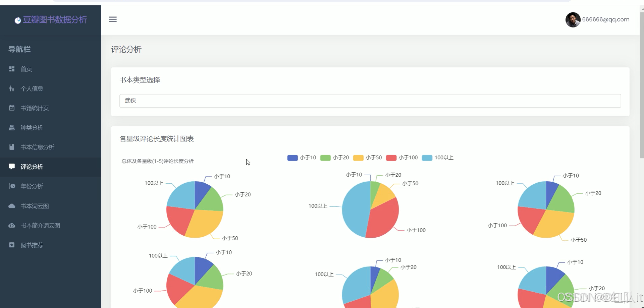Click the 图书推荐 star icon
This screenshot has height=308, width=644.
[12, 245]
